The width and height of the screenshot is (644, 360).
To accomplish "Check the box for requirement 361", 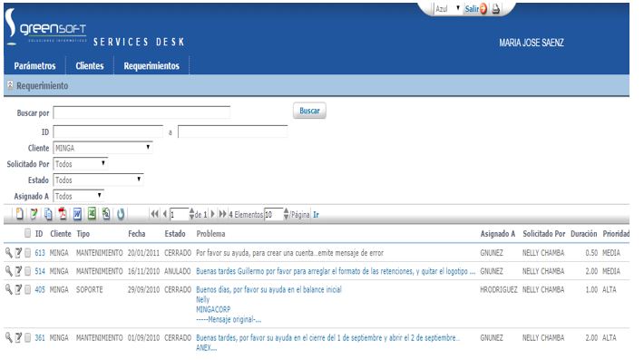I will pyautogui.click(x=27, y=338).
